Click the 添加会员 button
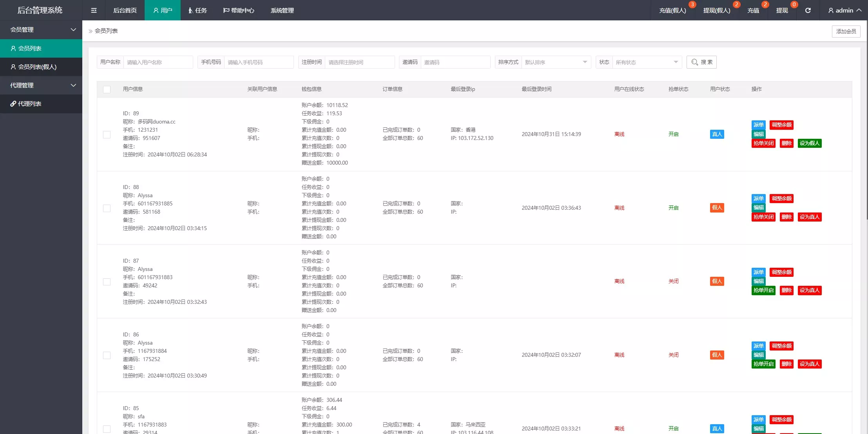The width and height of the screenshot is (868, 434). coord(846,31)
